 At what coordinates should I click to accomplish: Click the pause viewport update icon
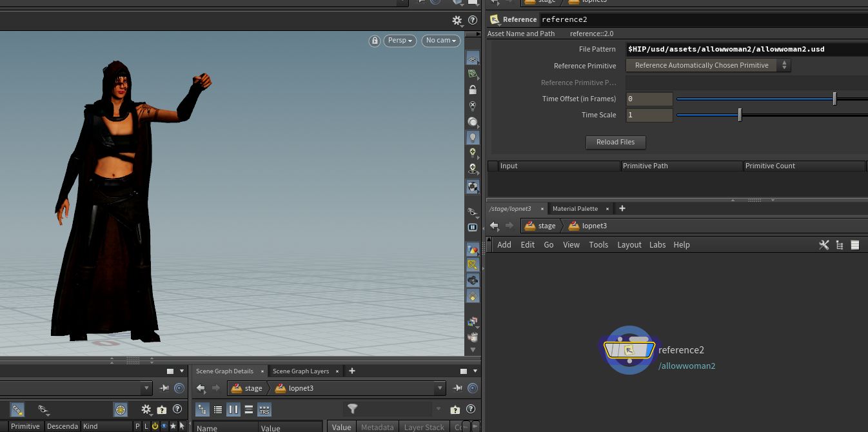(x=473, y=227)
